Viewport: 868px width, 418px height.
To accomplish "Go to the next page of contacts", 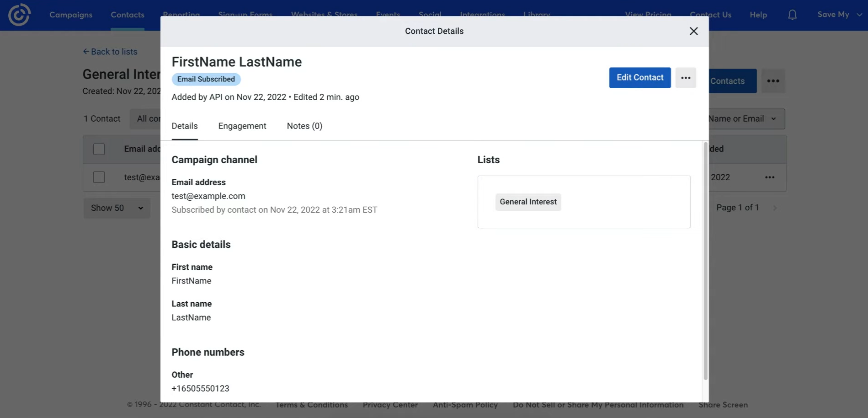I will point(775,207).
